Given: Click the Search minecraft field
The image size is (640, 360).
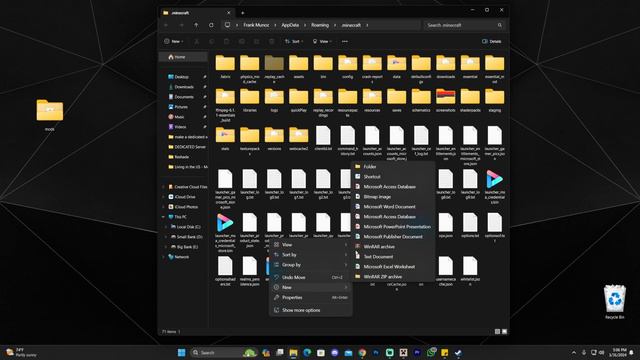Looking at the screenshot, I should tap(464, 25).
